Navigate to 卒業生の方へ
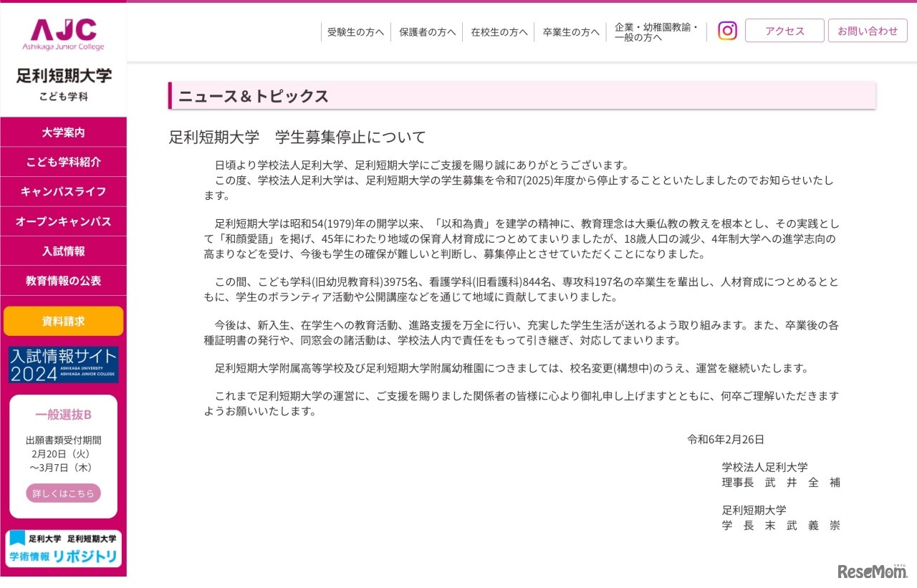 (570, 32)
